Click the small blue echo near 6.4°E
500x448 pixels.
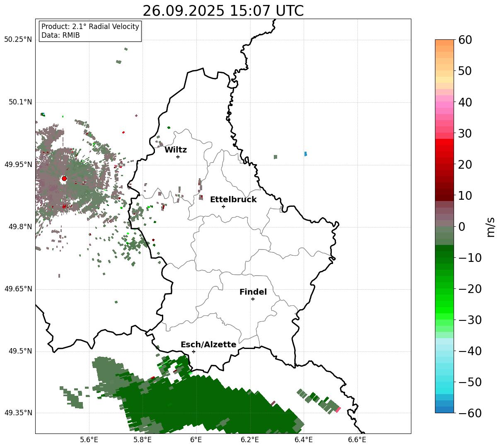(x=306, y=154)
